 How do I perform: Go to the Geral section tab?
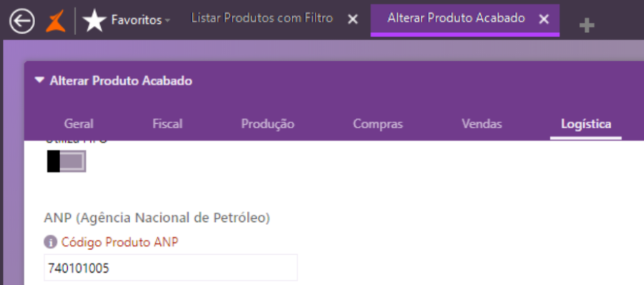[x=79, y=124]
